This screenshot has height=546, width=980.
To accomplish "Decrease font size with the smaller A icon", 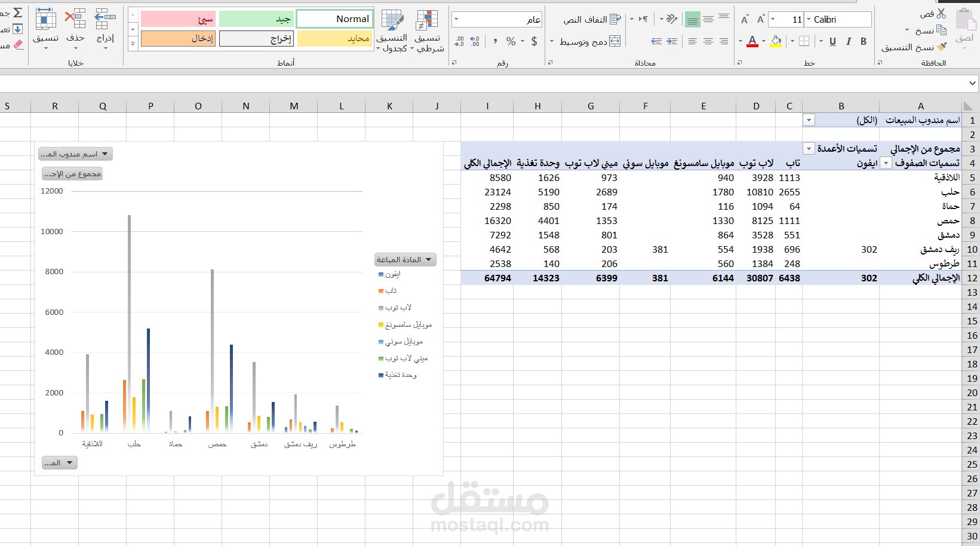I will pos(745,20).
